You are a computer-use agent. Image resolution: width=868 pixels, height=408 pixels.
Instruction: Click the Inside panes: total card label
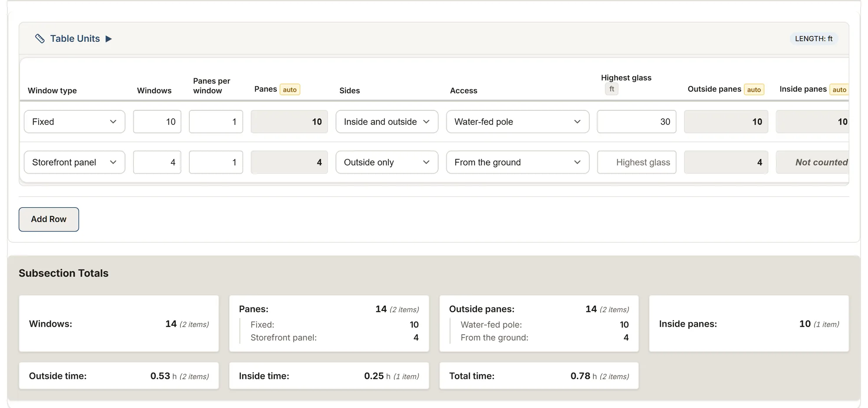click(688, 324)
